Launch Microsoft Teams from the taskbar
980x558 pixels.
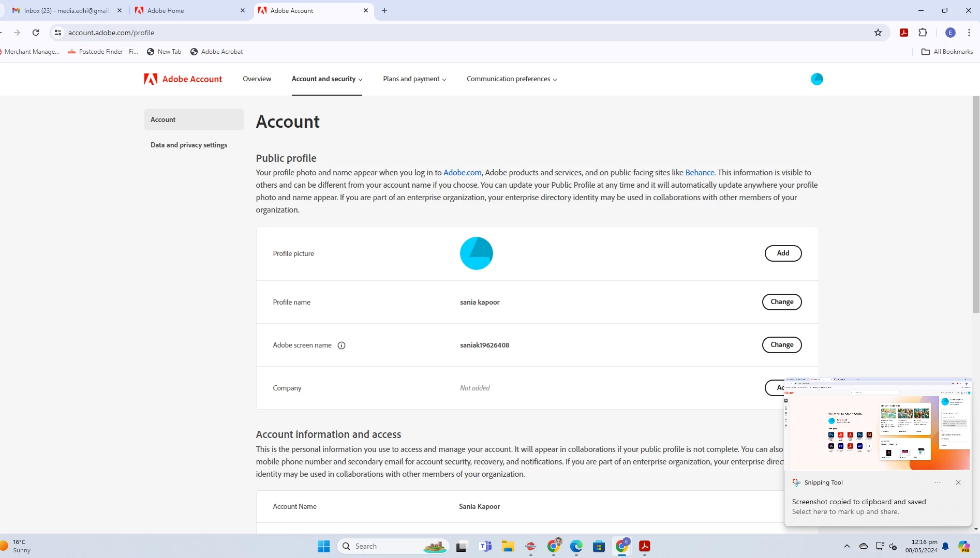pos(485,546)
